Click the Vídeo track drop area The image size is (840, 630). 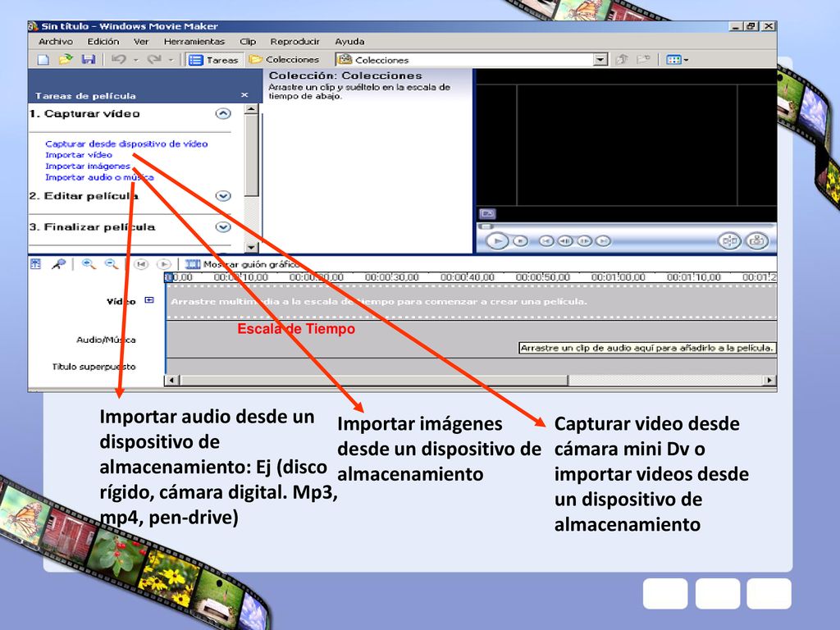472,302
